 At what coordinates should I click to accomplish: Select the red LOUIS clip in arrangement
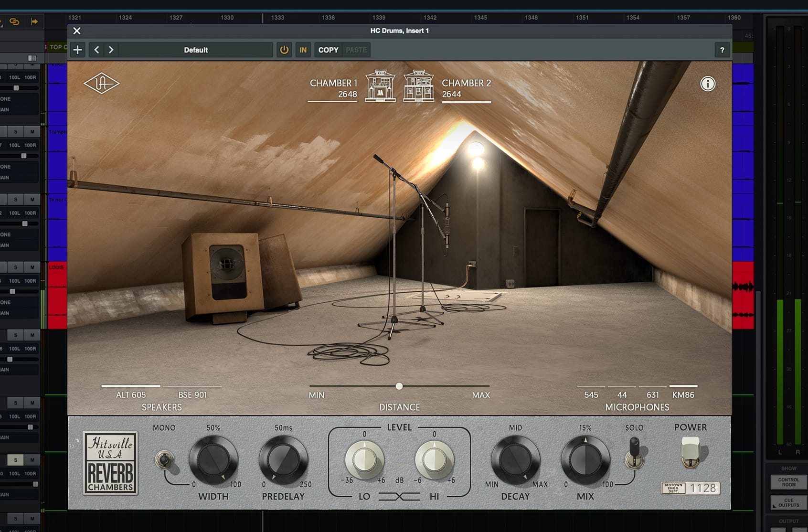(x=57, y=295)
